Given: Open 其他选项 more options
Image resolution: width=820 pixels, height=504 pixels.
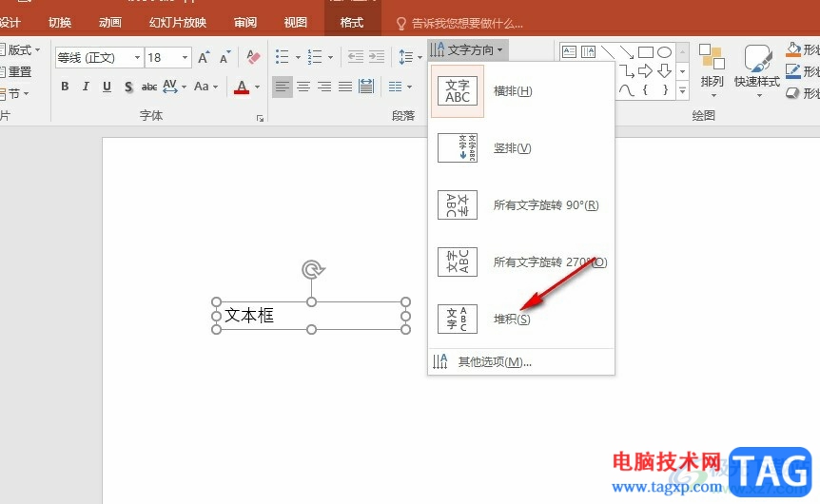Looking at the screenshot, I should click(x=521, y=361).
